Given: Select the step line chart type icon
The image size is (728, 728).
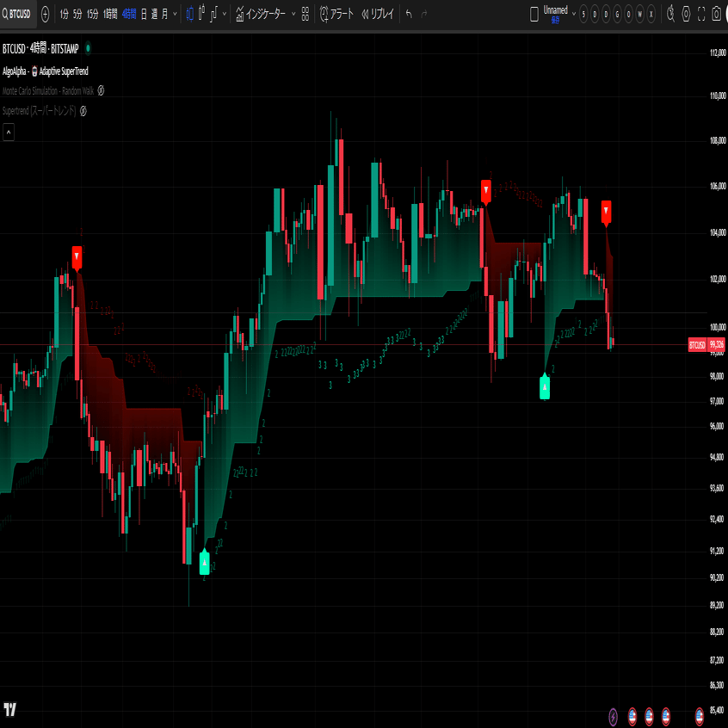Looking at the screenshot, I should [x=213, y=15].
